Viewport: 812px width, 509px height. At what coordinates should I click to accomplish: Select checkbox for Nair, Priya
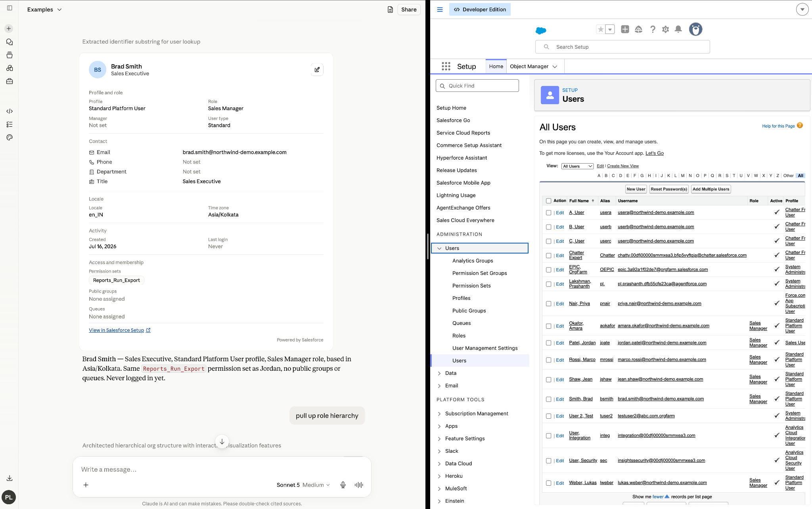pyautogui.click(x=549, y=304)
